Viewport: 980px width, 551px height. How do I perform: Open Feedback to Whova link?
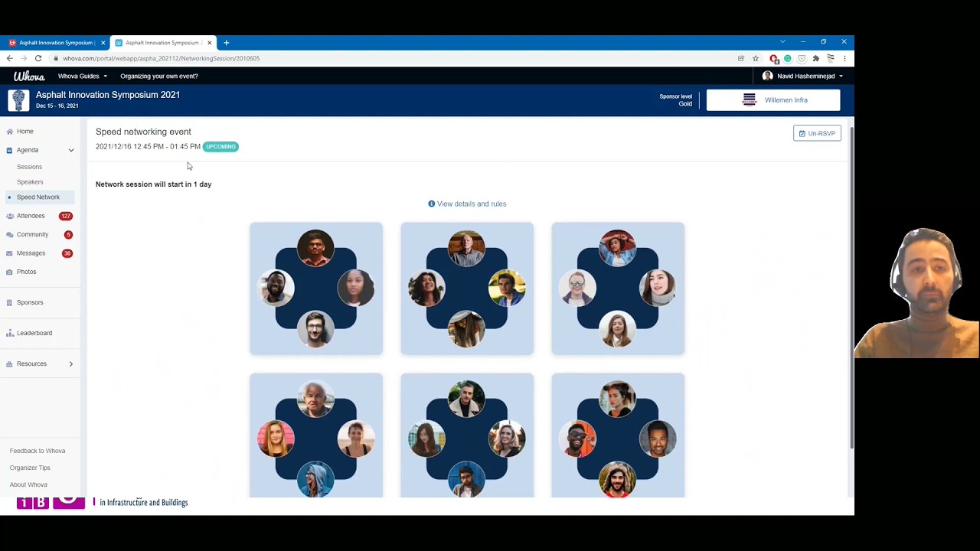tap(38, 451)
